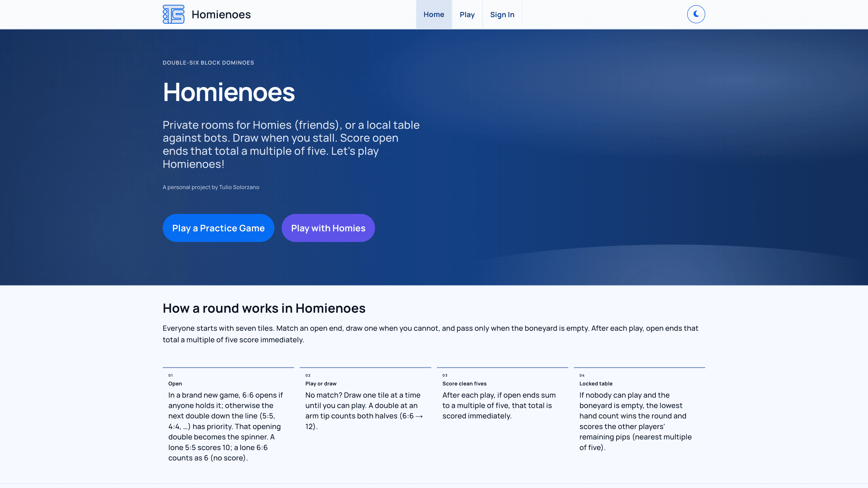868x488 pixels.
Task: Select the 'Score clean fives' step title
Action: tap(464, 384)
